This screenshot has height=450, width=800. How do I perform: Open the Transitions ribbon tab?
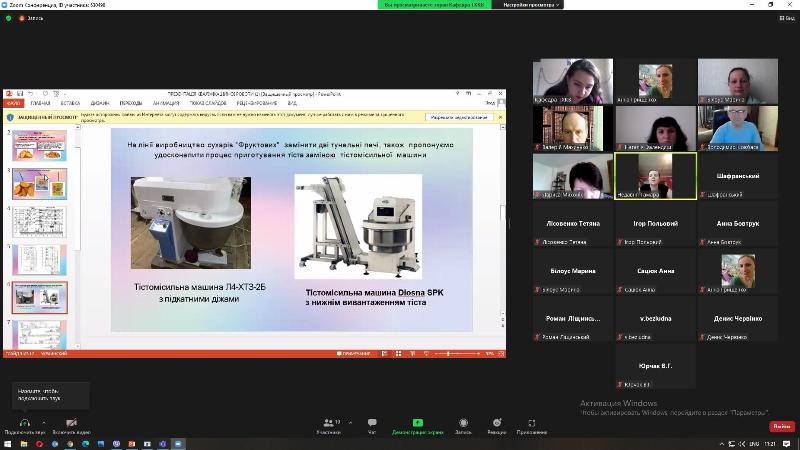(x=131, y=103)
